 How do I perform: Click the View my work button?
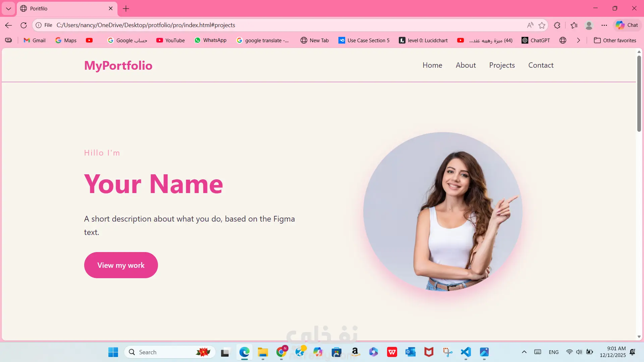(x=121, y=265)
